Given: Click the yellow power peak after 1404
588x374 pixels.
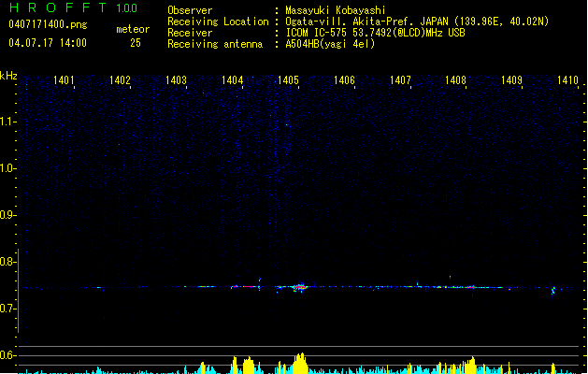Looking at the screenshot, I should pos(249,365).
